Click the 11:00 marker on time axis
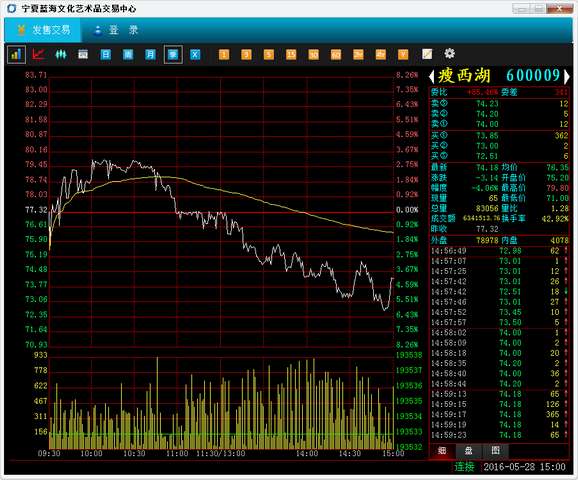This screenshot has width=578, height=480. tap(177, 453)
